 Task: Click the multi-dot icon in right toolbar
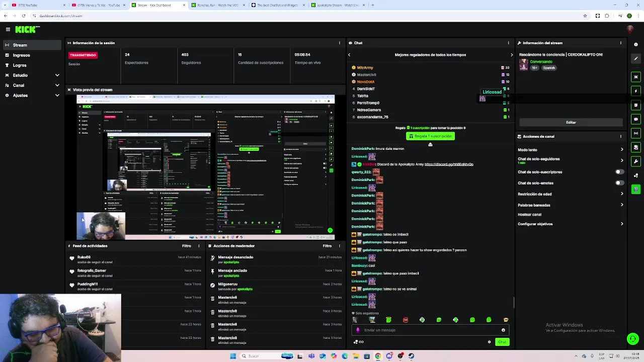click(636, 175)
